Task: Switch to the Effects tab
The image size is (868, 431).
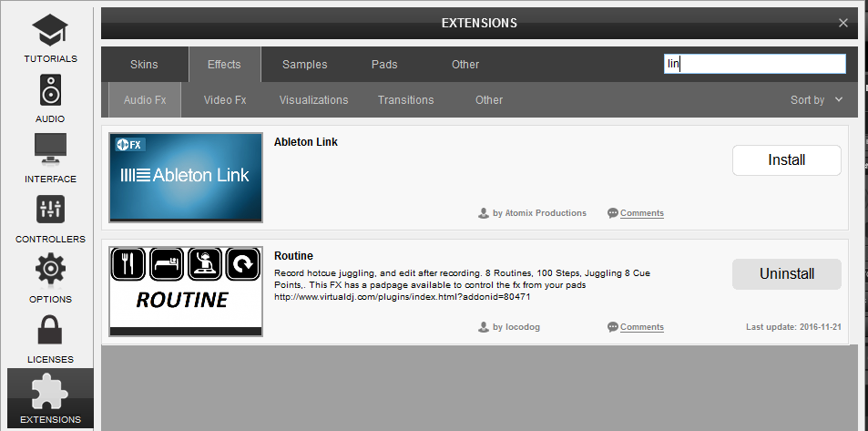Action: tap(224, 65)
